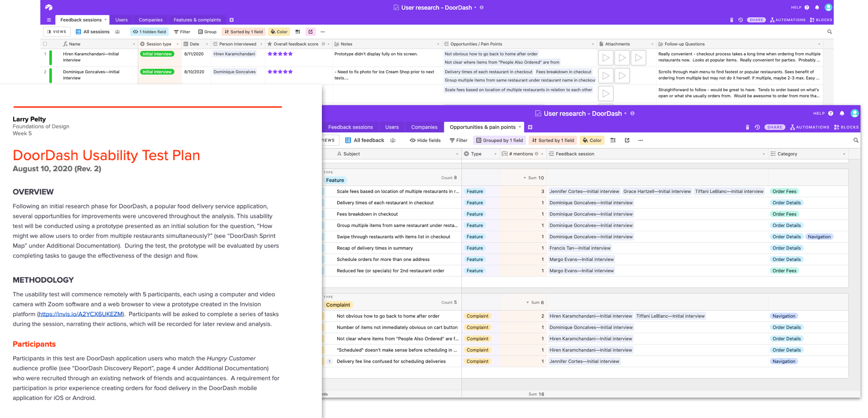The image size is (868, 418).
Task: Open the Color settings for records
Action: click(279, 32)
